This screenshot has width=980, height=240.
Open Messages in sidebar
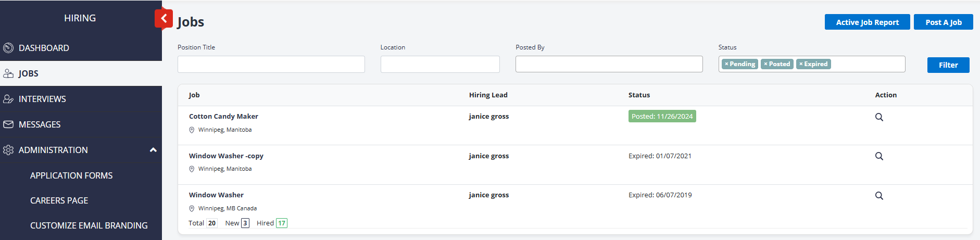[x=40, y=124]
